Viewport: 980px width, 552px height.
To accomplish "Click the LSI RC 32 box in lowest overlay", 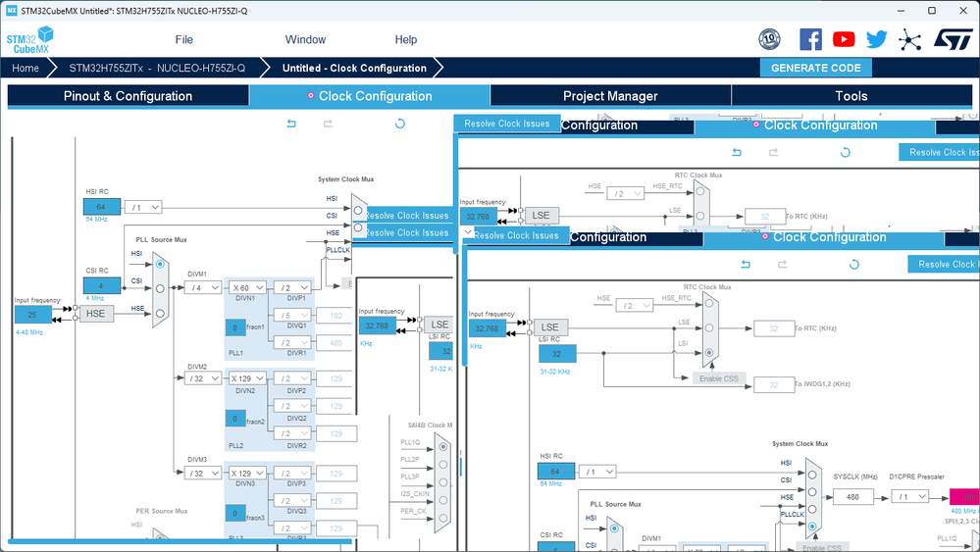I will 556,353.
